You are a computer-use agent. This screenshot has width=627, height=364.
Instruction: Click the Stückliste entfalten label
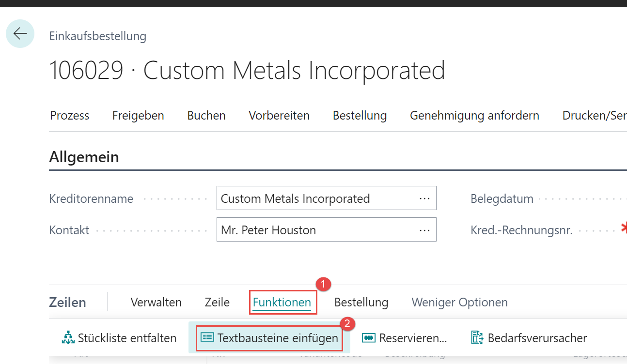[x=127, y=338]
